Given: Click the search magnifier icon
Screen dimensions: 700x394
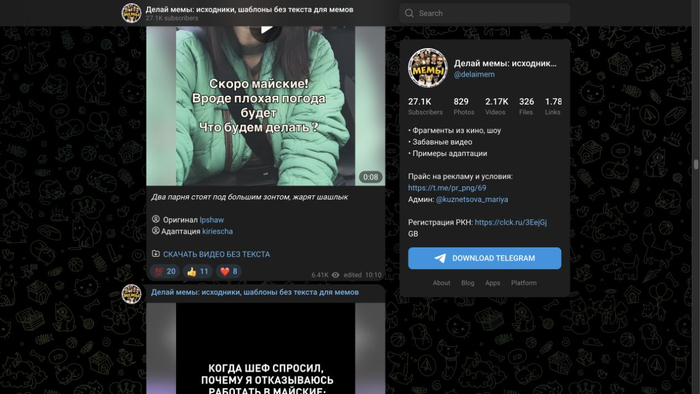Looking at the screenshot, I should point(409,13).
